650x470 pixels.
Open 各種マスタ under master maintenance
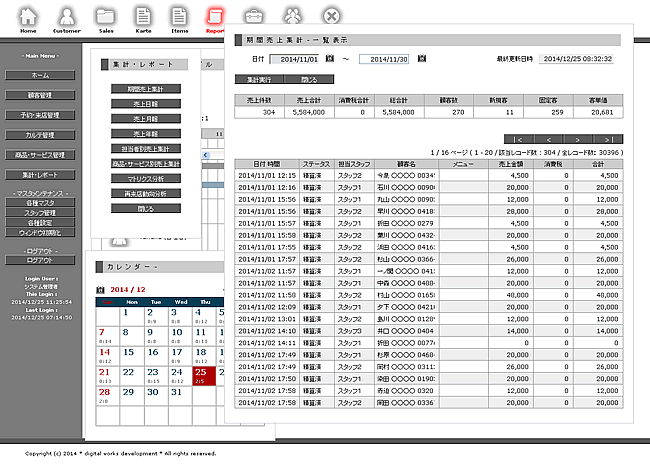[x=40, y=203]
